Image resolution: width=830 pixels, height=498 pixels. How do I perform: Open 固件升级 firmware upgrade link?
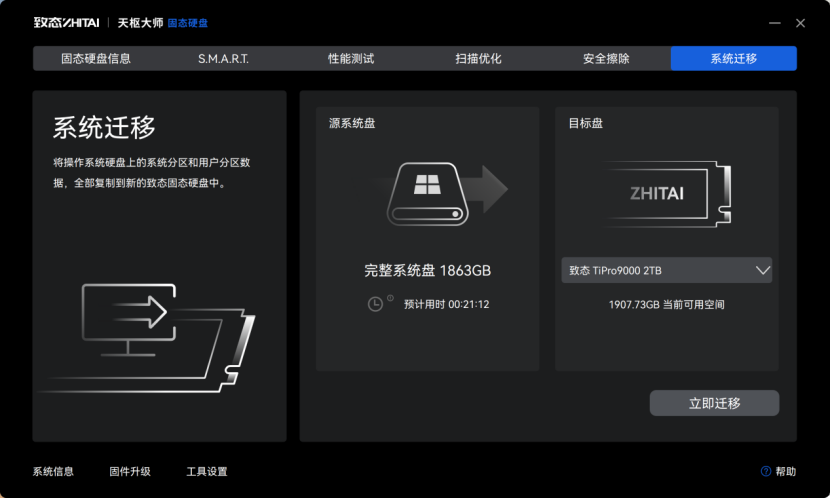coord(130,471)
